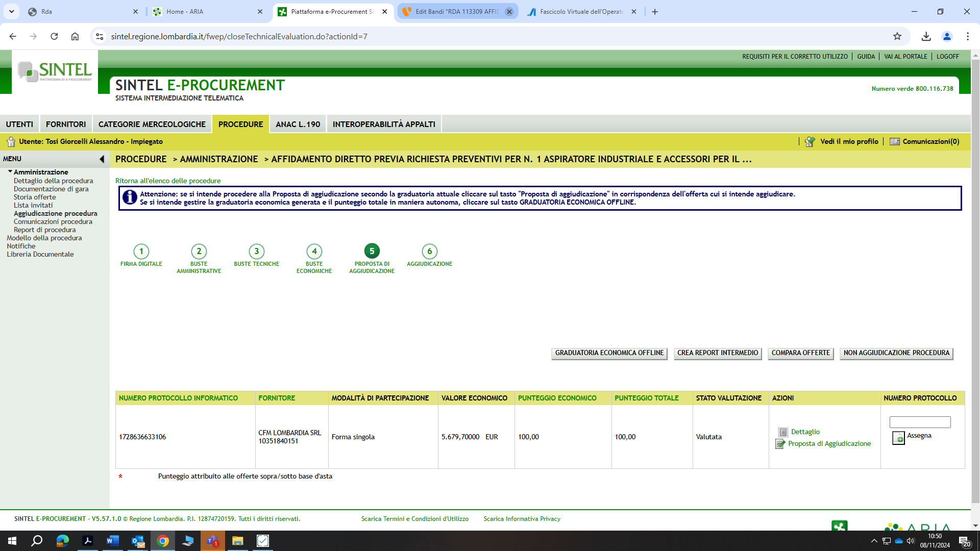This screenshot has width=980, height=551.
Task: Collapse the Amministrazione tree node
Action: click(10, 172)
